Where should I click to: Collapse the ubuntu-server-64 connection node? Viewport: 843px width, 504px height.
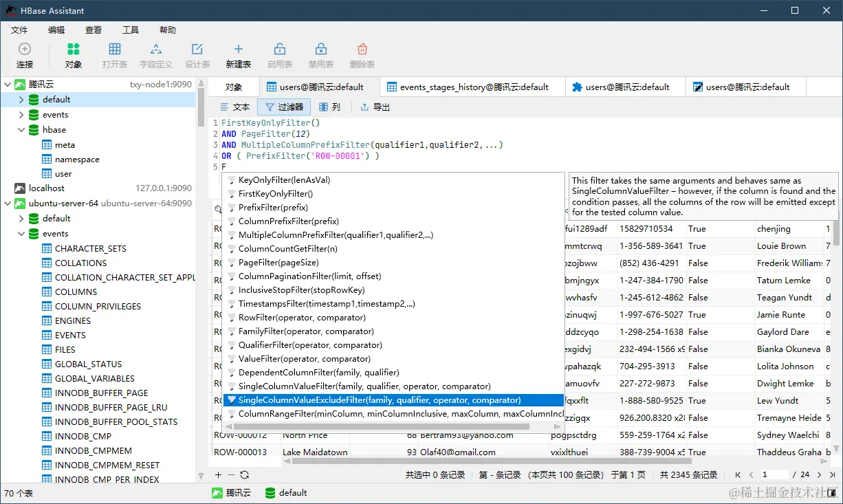pyautogui.click(x=8, y=204)
